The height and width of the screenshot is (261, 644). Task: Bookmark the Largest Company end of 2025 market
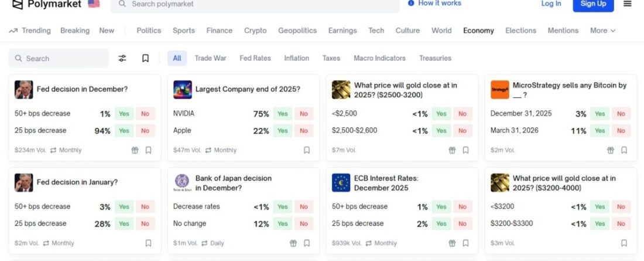307,150
